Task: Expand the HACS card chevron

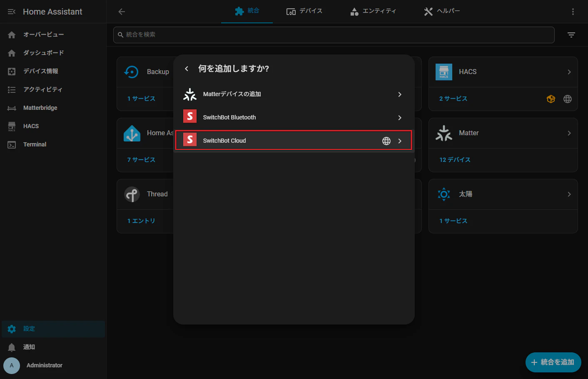Action: click(x=569, y=72)
